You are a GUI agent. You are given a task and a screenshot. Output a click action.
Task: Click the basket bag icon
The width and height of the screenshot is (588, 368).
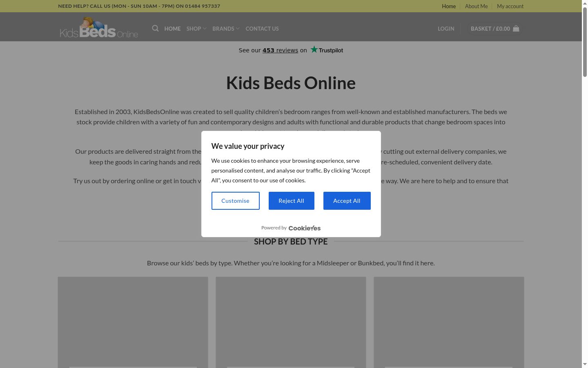(516, 29)
